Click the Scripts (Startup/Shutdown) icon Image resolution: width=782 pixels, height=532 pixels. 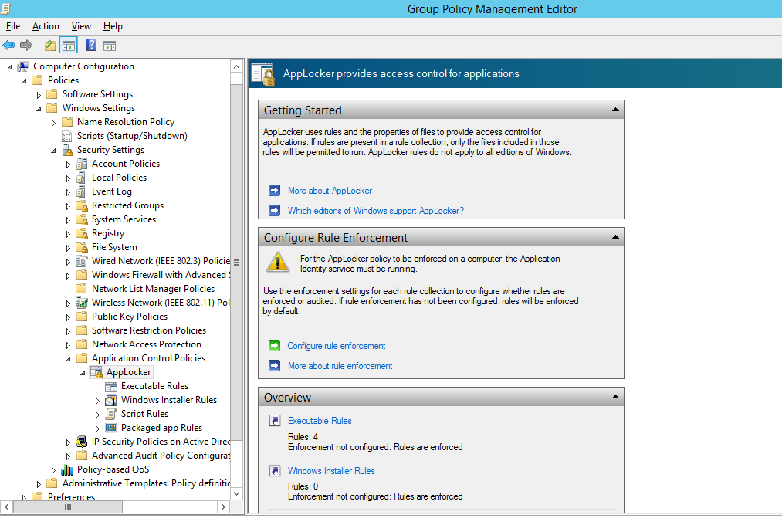click(x=67, y=136)
